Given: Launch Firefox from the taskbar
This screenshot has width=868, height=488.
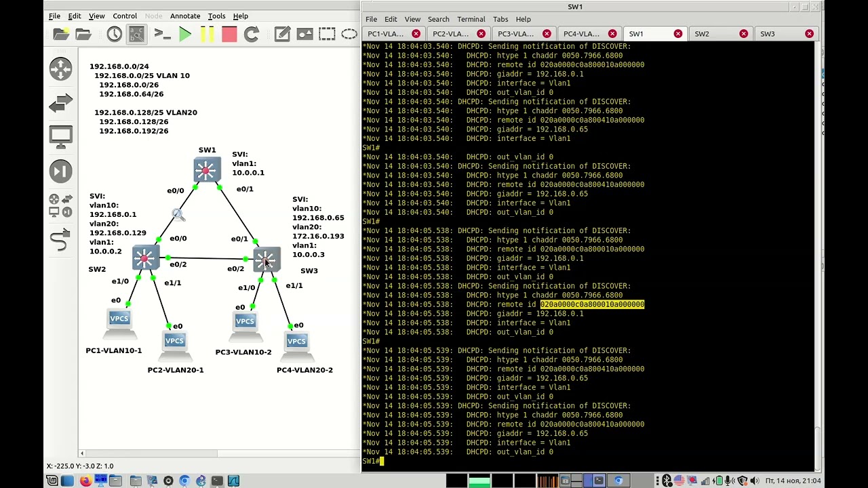Looking at the screenshot, I should (x=85, y=481).
